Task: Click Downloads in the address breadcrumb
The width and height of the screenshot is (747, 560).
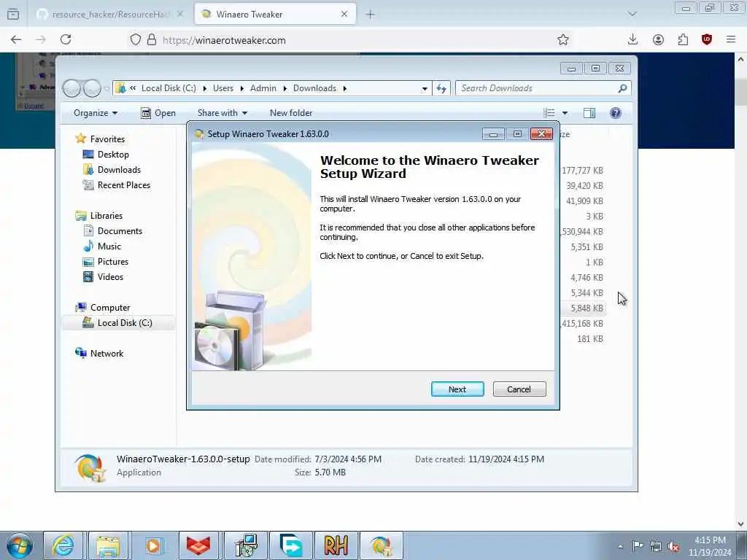Action: [x=314, y=88]
